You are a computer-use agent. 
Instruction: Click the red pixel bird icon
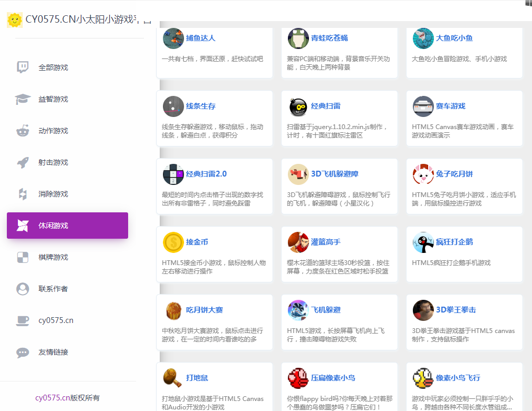pyautogui.click(x=298, y=378)
